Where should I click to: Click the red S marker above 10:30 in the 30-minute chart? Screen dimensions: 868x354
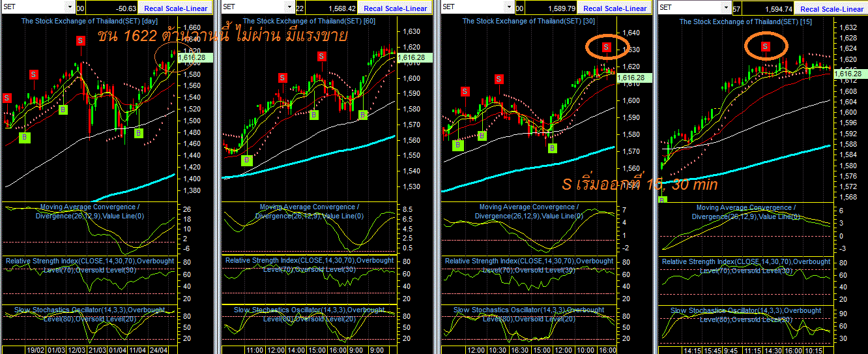click(499, 80)
